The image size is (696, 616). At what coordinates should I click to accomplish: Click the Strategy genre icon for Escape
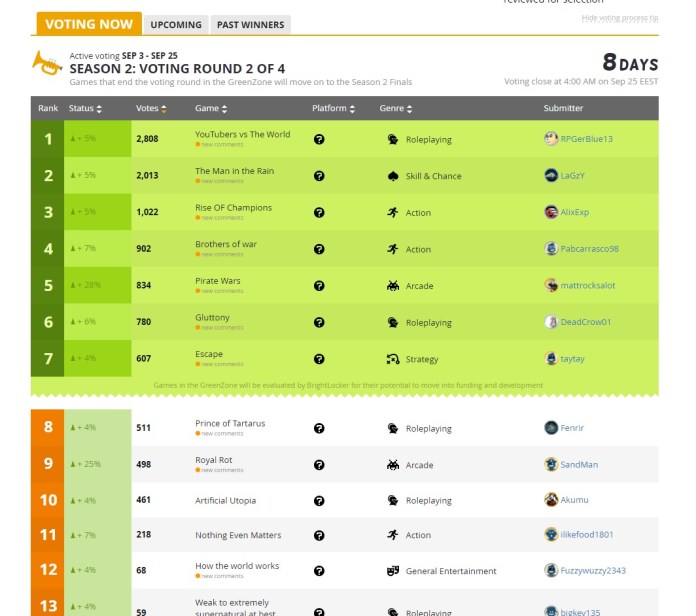click(393, 359)
